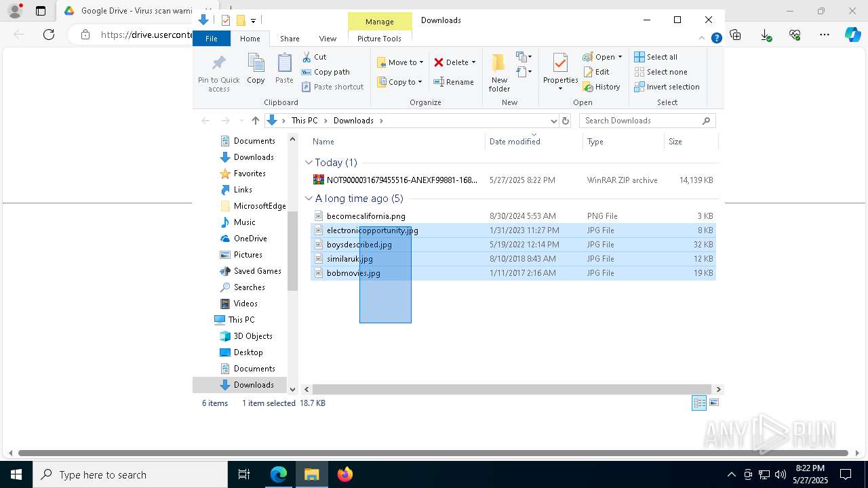The height and width of the screenshot is (488, 868).
Task: Click Paste shortcut option
Action: pyautogui.click(x=332, y=87)
